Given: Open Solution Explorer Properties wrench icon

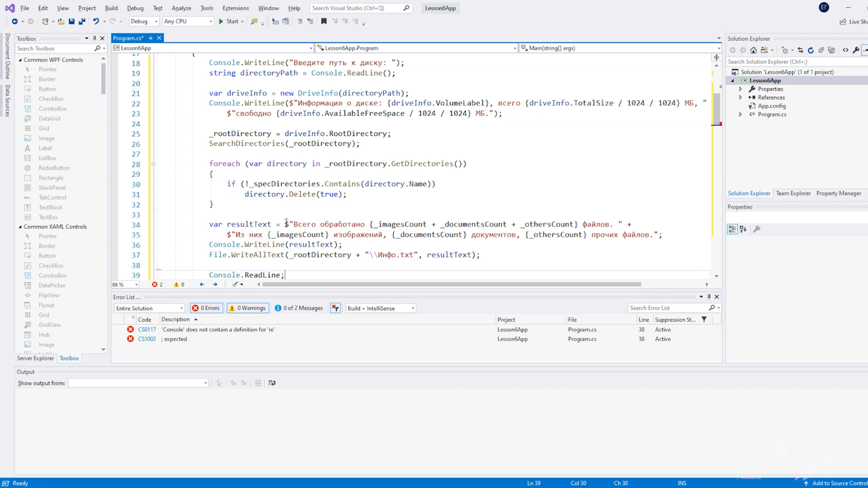Looking at the screenshot, I should click(x=856, y=50).
